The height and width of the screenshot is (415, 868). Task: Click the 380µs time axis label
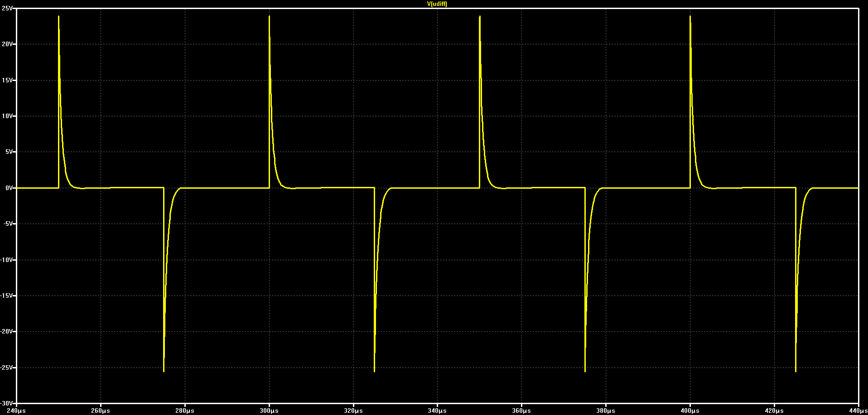click(606, 411)
